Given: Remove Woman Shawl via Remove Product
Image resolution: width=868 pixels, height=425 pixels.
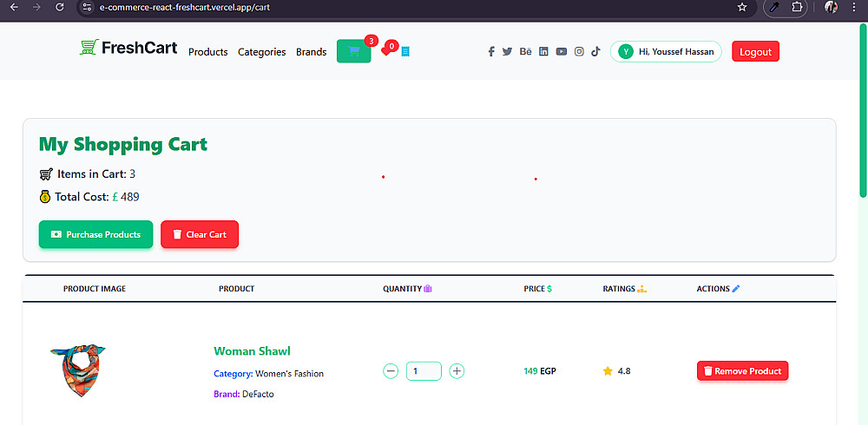Looking at the screenshot, I should point(742,370).
